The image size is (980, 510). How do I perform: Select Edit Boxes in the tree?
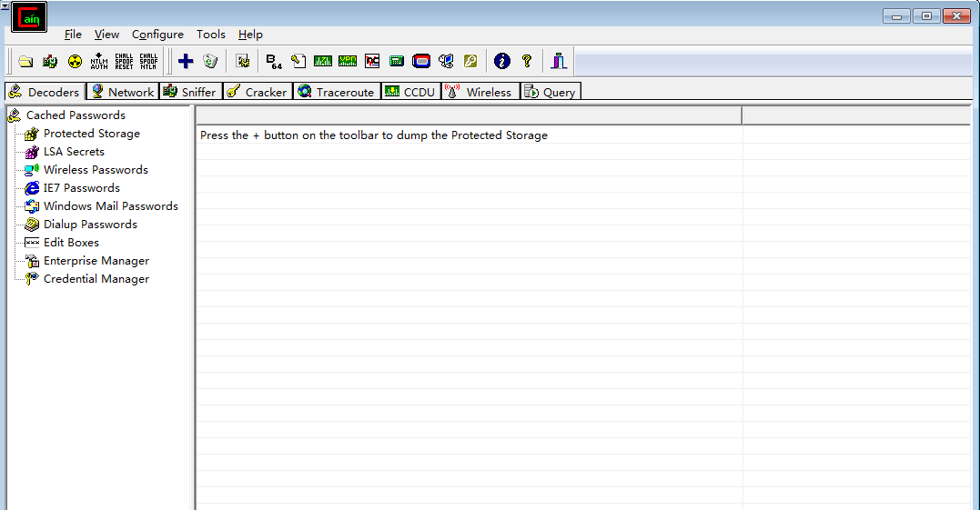click(x=71, y=242)
